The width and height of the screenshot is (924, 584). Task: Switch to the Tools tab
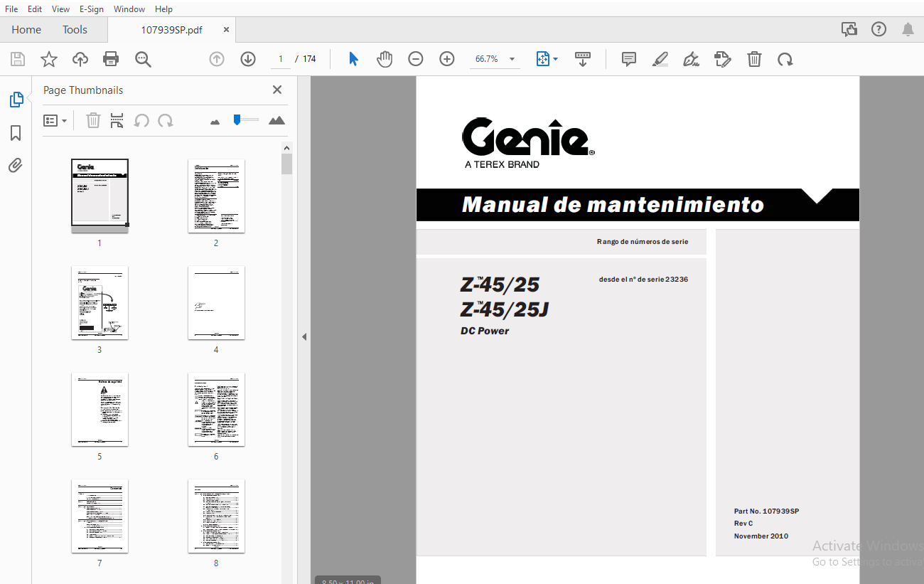(75, 29)
